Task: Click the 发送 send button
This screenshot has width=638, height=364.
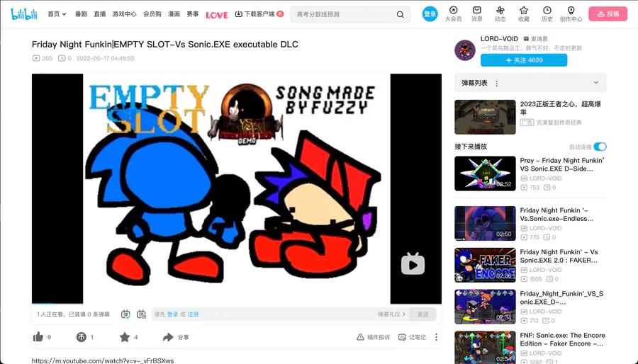Action: pos(422,314)
